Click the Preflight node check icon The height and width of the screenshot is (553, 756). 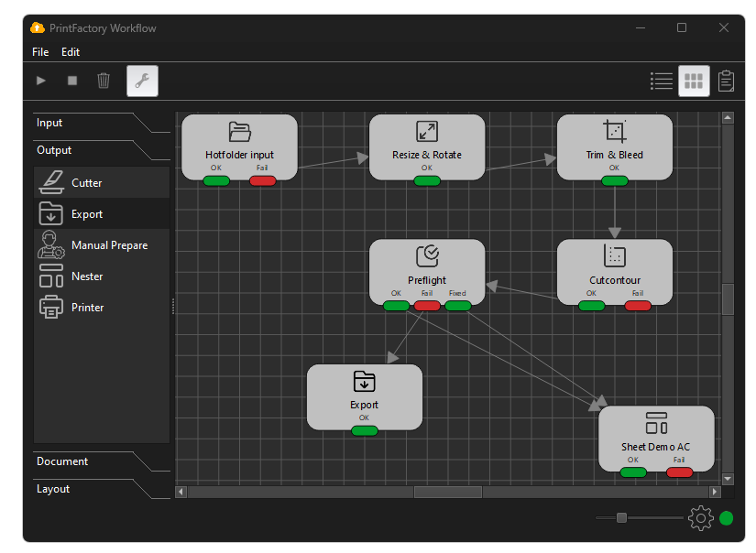pyautogui.click(x=427, y=255)
